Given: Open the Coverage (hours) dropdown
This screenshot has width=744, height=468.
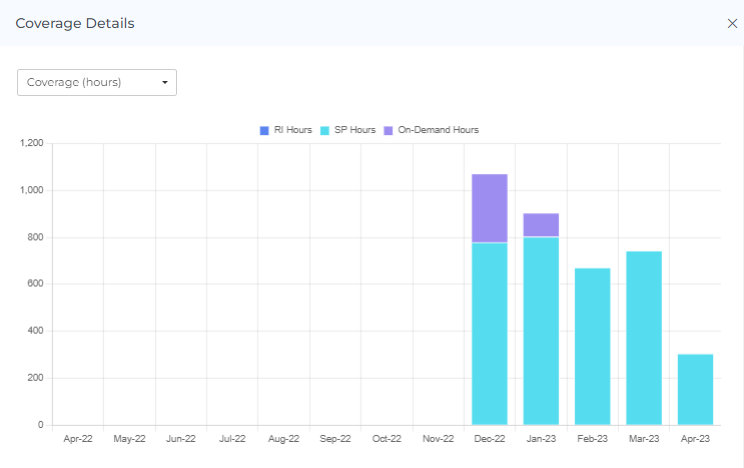Looking at the screenshot, I should (96, 82).
